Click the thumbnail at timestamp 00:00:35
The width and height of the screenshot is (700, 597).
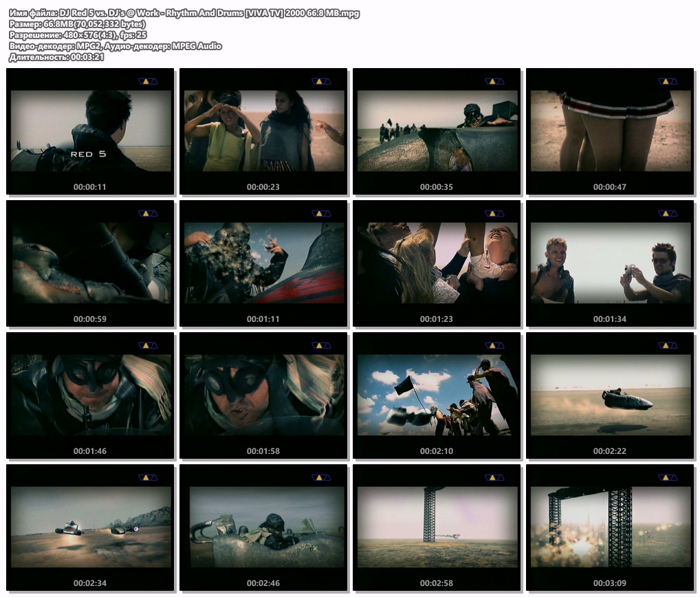437,131
